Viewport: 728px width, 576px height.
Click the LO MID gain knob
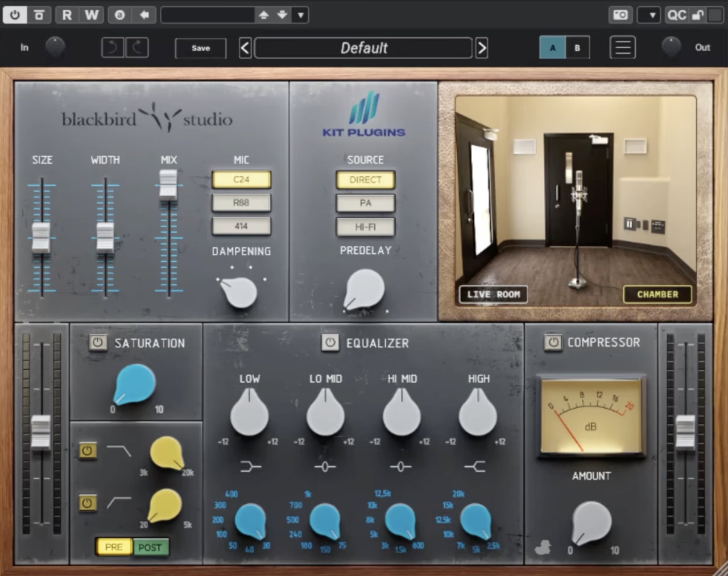(325, 412)
